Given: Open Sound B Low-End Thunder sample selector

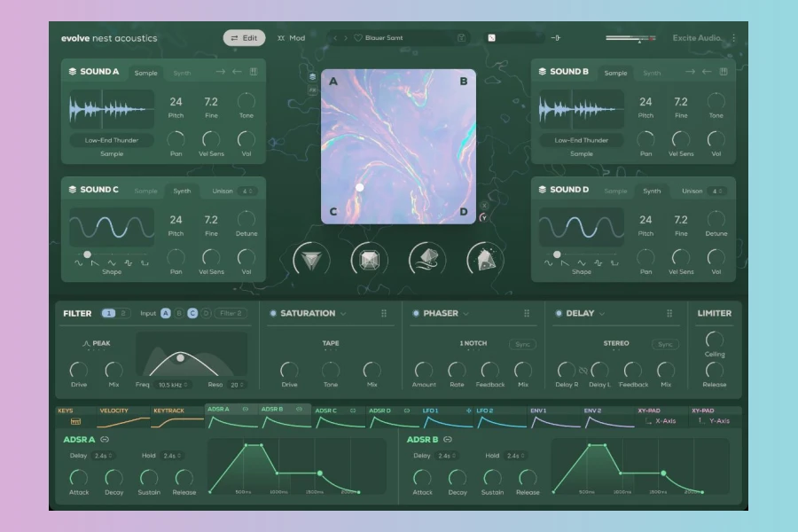Looking at the screenshot, I should point(581,140).
